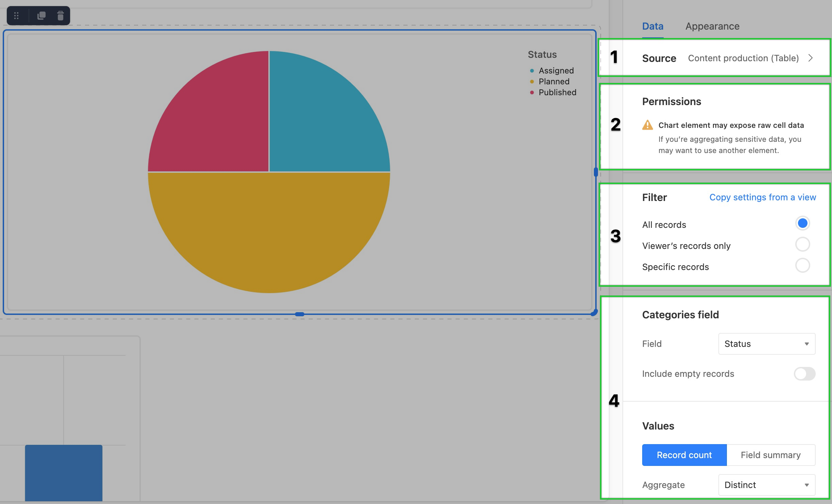Click the Categories field heading

[x=680, y=315]
